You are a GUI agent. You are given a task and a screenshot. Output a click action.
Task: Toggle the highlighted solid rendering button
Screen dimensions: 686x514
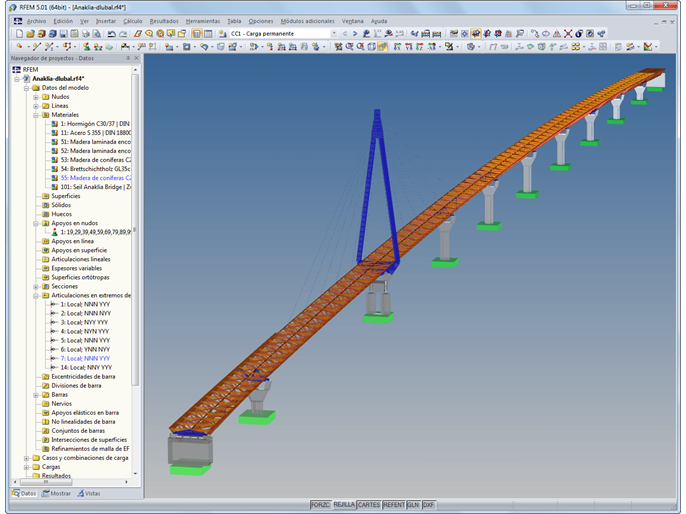pos(476,34)
